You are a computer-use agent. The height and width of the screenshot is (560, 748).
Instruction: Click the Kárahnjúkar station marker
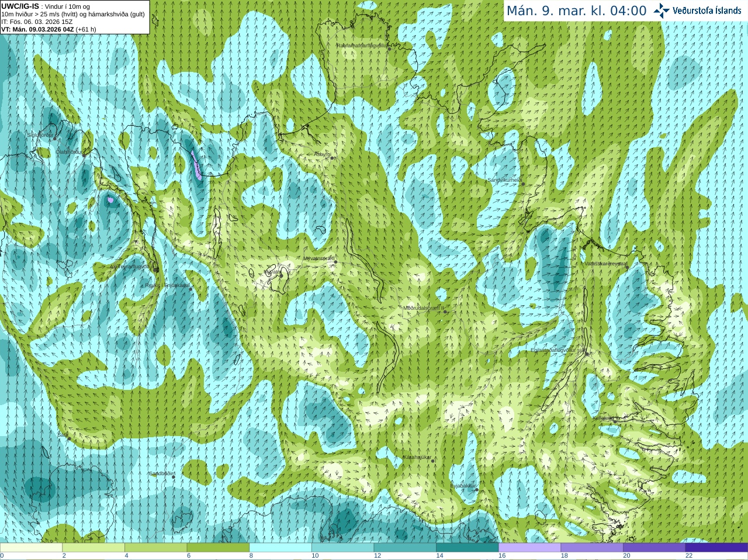433,461
